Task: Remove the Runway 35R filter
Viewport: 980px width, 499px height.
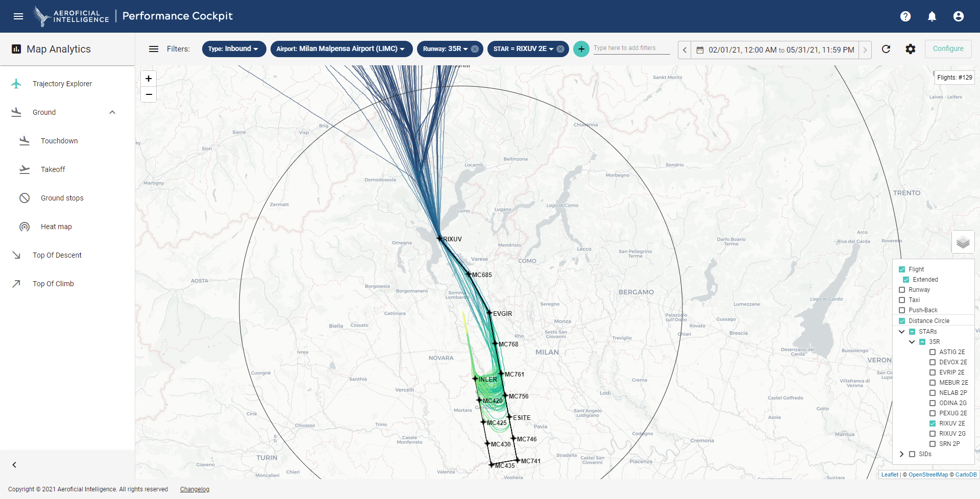Action: click(x=475, y=49)
